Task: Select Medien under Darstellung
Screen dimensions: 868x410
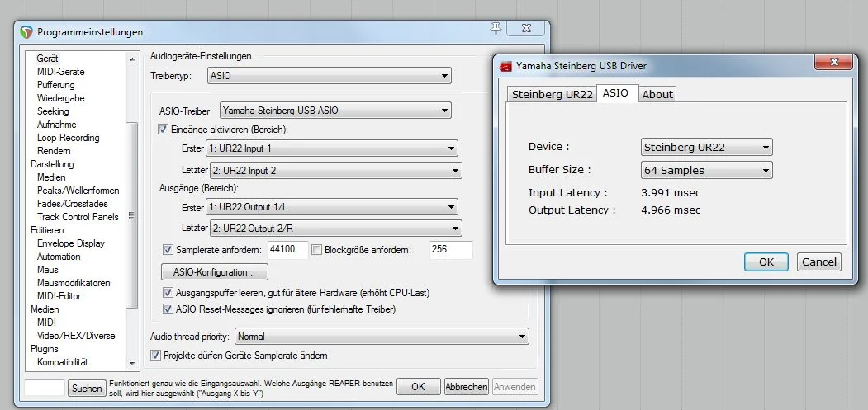Action: [51, 177]
